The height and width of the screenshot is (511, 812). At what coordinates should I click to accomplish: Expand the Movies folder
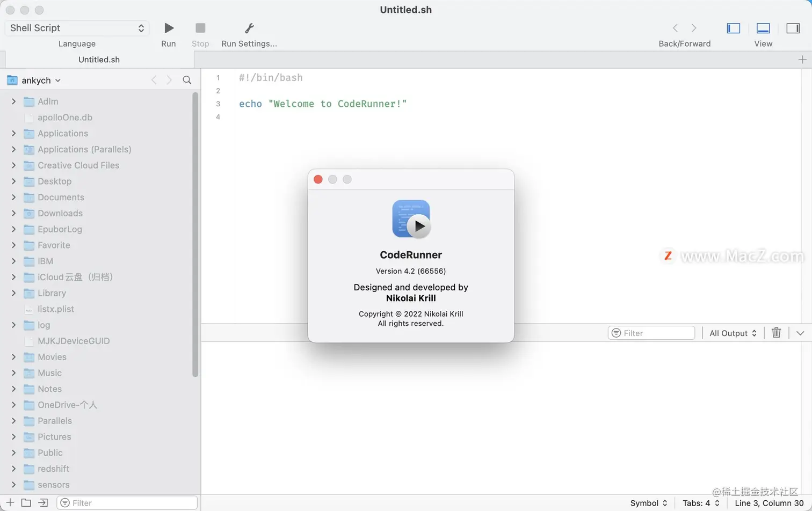pyautogui.click(x=13, y=357)
